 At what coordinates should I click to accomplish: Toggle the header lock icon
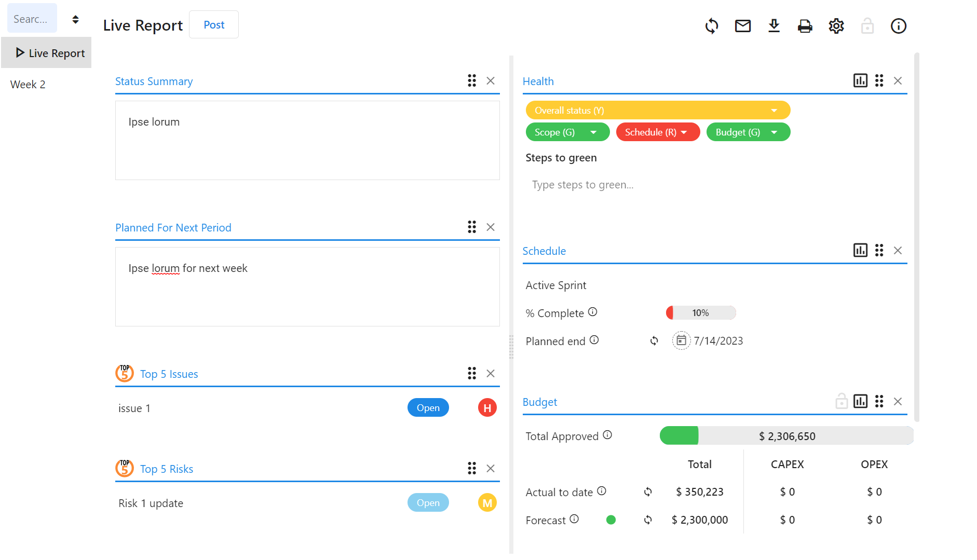[867, 26]
